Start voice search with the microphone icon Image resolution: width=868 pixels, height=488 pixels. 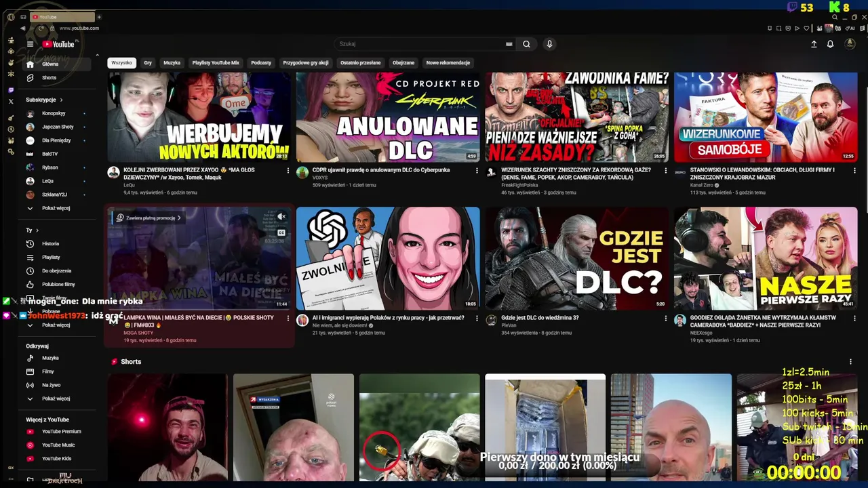point(549,44)
